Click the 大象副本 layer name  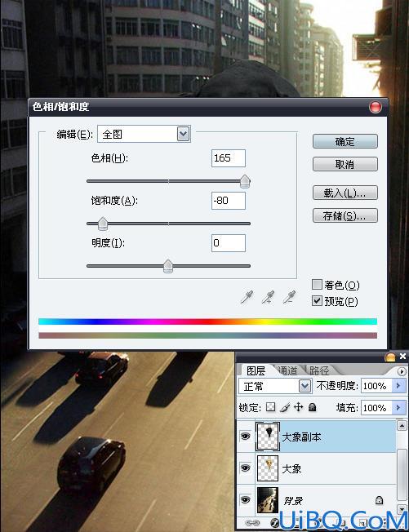301,437
